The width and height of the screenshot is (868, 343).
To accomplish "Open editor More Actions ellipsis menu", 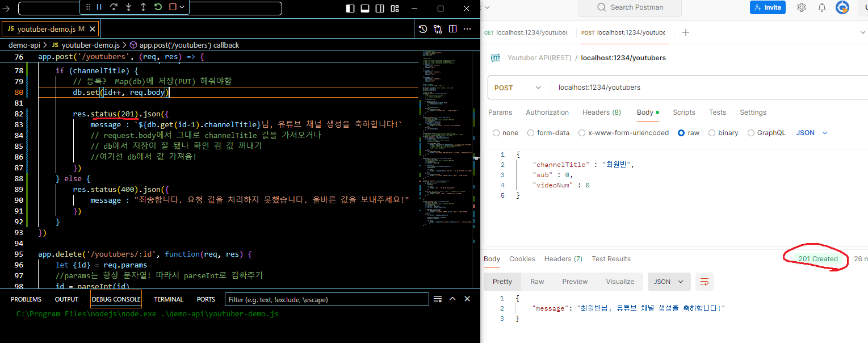I will pyautogui.click(x=467, y=29).
